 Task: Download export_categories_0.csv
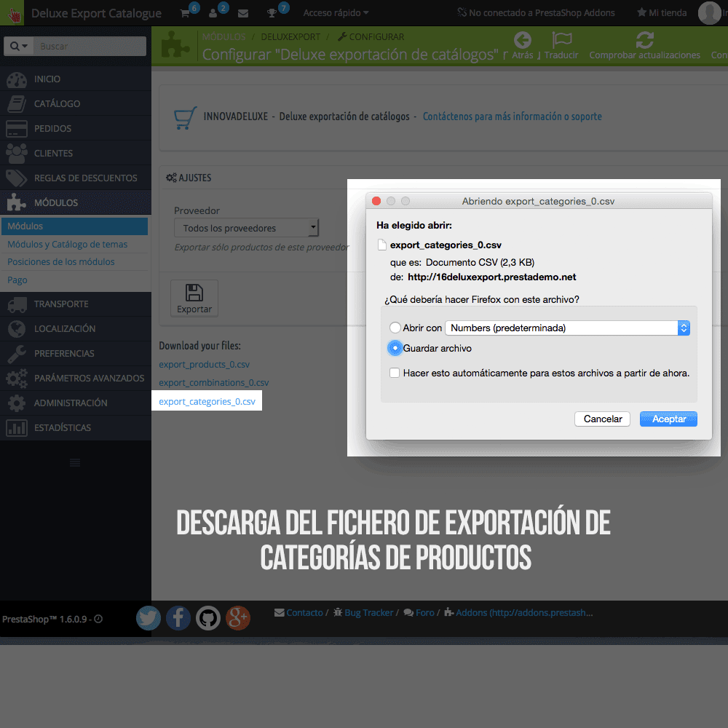pos(207,402)
